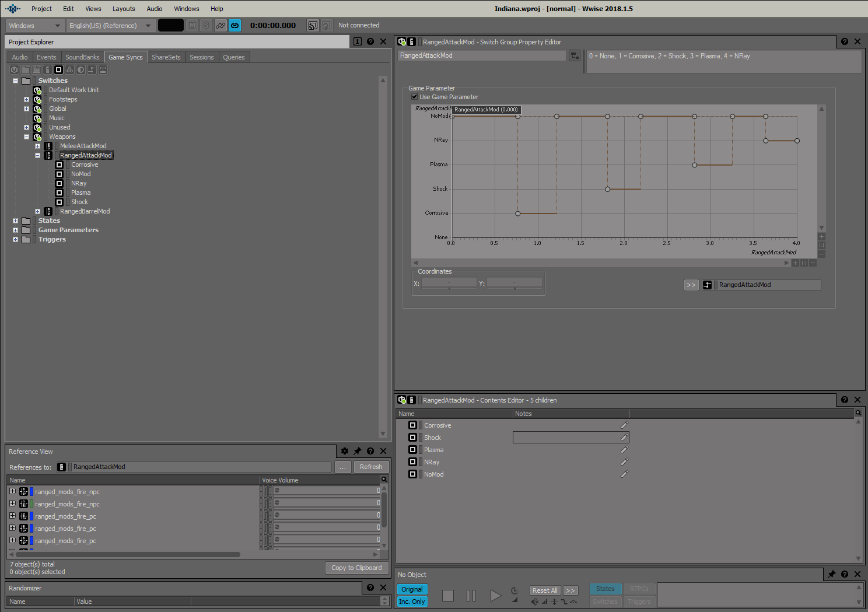Click the Stop button in transport control
Viewport: 868px width, 612px height.
tap(448, 595)
